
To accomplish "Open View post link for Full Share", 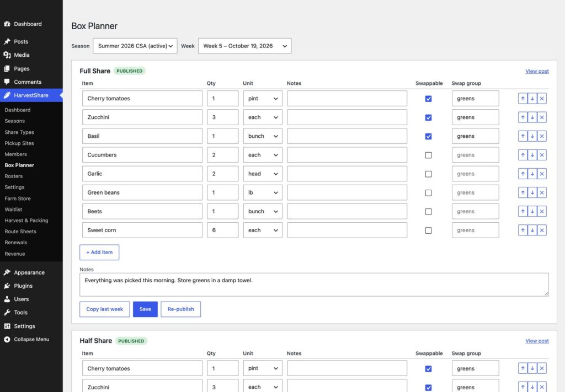I will tap(537, 71).
